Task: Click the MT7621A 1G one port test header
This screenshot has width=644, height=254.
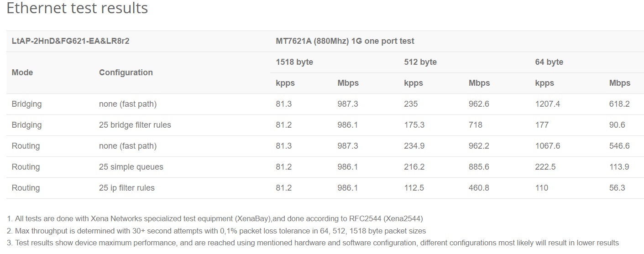Action: tap(345, 41)
